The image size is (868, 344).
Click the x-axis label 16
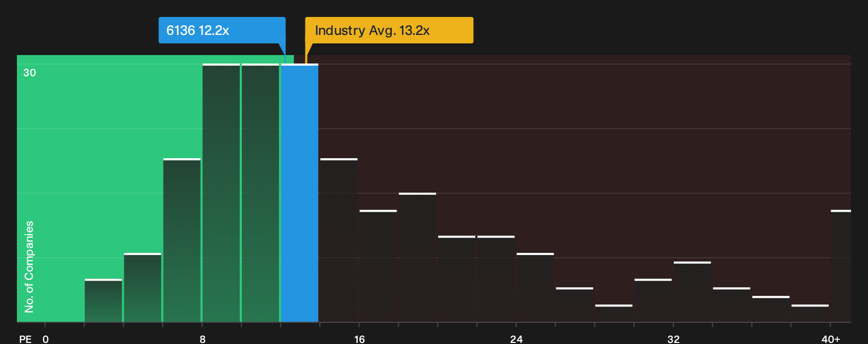tap(359, 339)
